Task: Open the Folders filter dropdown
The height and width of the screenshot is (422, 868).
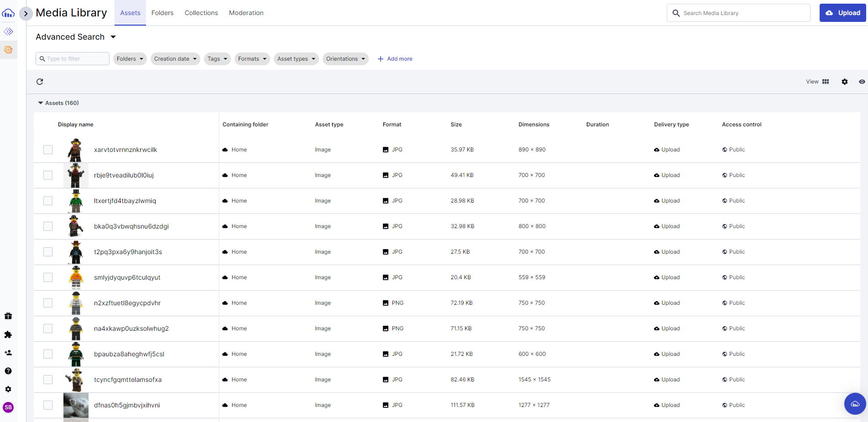Action: [130, 59]
